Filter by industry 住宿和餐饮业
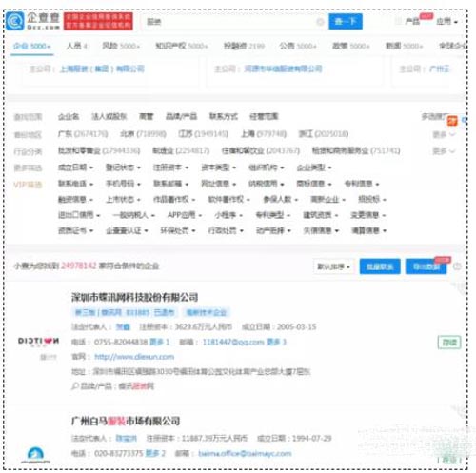 coord(261,150)
